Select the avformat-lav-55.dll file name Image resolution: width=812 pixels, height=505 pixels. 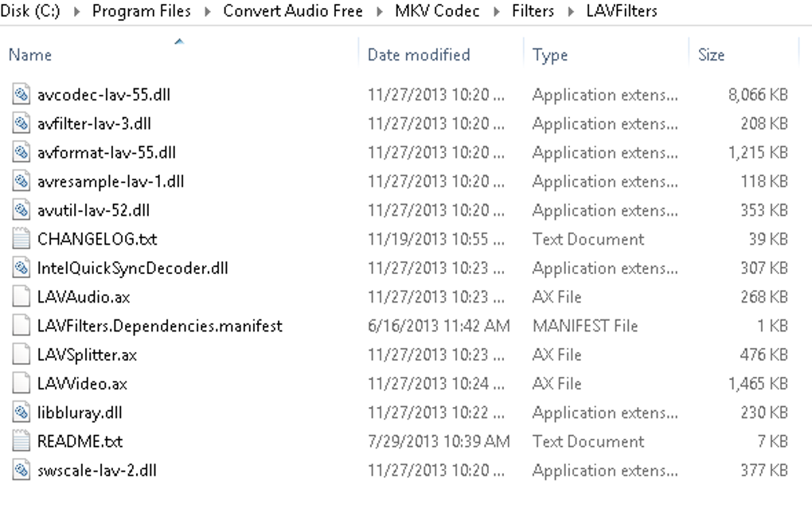(107, 152)
